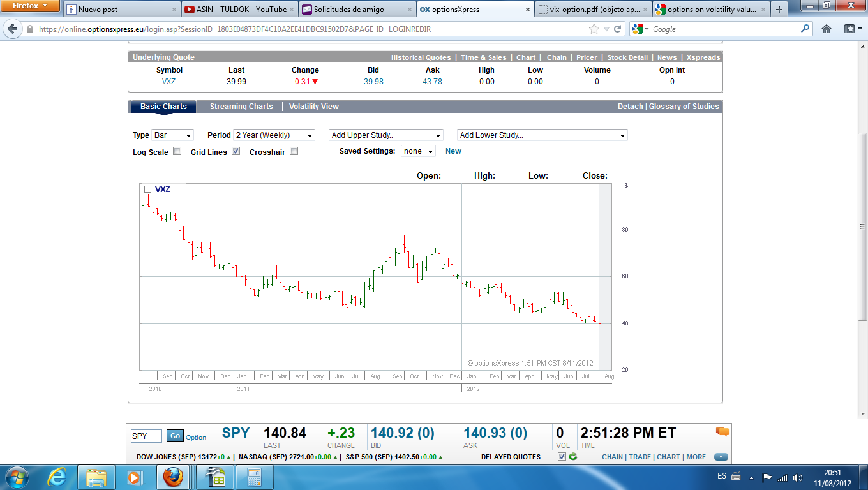The width and height of the screenshot is (868, 490).
Task: Refresh delayed quotes with green arrow icon
Action: pos(573,457)
